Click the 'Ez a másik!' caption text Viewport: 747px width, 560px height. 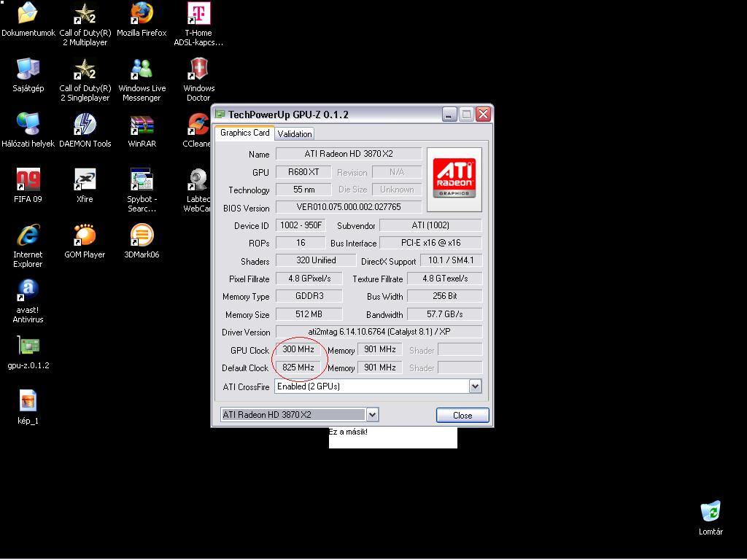(x=348, y=432)
